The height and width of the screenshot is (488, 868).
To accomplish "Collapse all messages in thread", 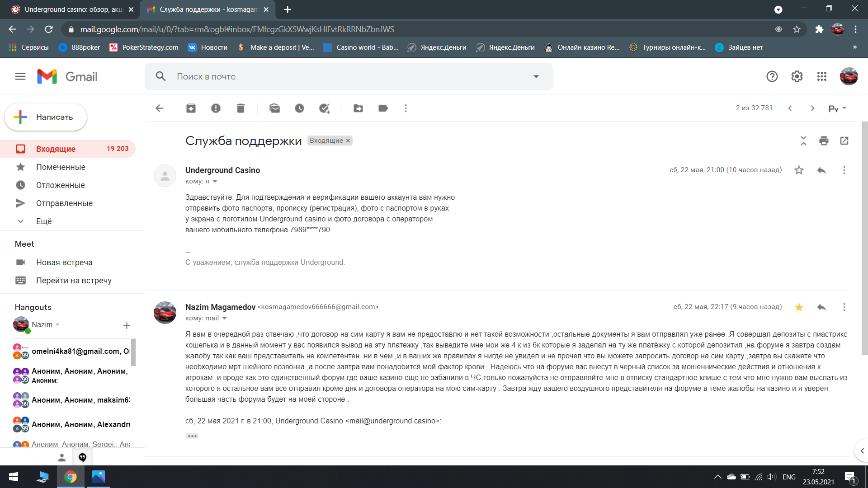I will pyautogui.click(x=803, y=141).
